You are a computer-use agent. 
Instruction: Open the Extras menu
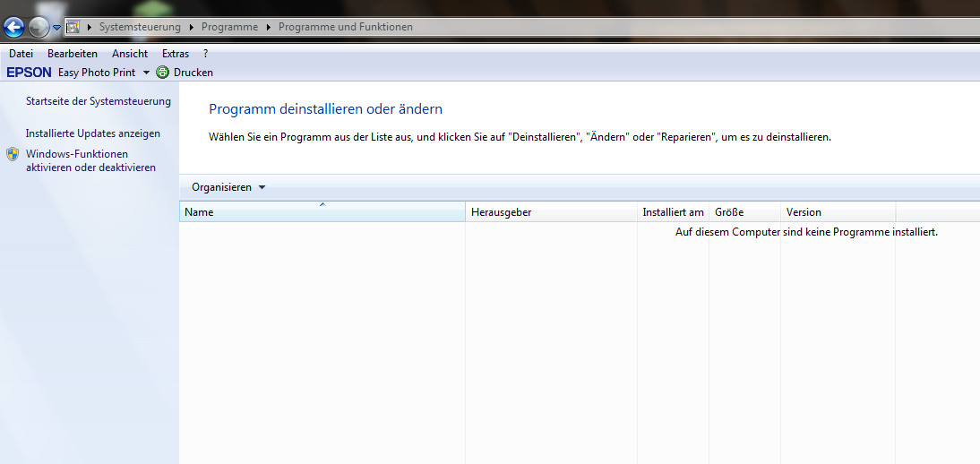coord(176,54)
